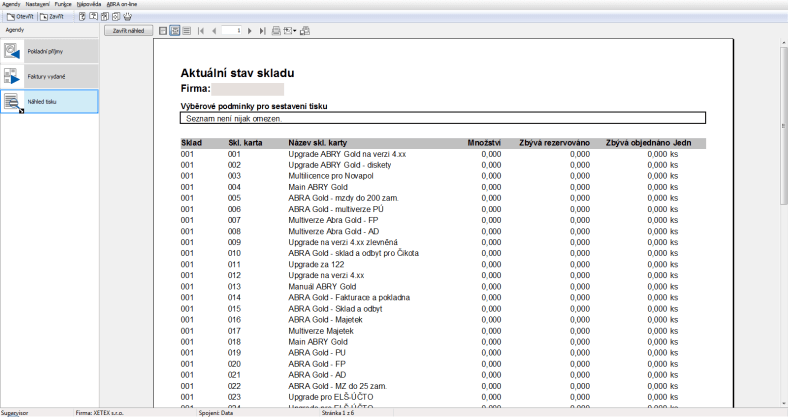Viewport: 788px width, 417px height.
Task: Go to first page of preview
Action: pos(201,31)
